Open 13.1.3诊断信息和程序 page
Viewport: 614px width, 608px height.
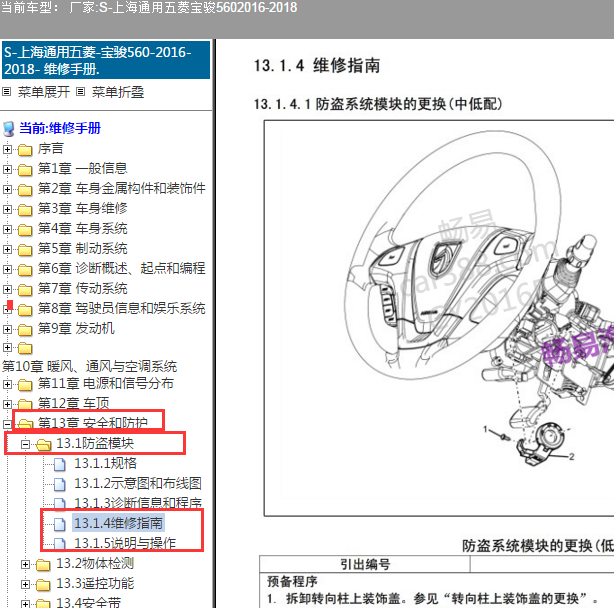(138, 503)
